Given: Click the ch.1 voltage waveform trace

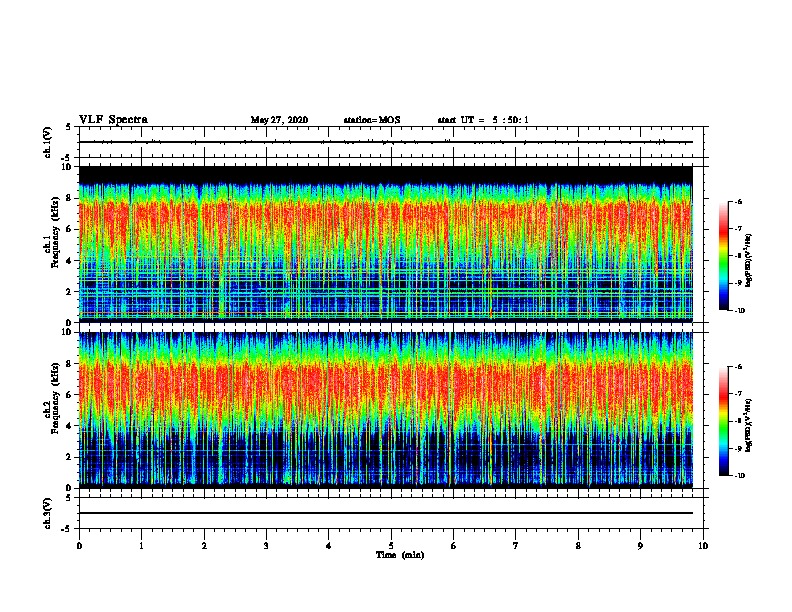Looking at the screenshot, I should [x=386, y=142].
